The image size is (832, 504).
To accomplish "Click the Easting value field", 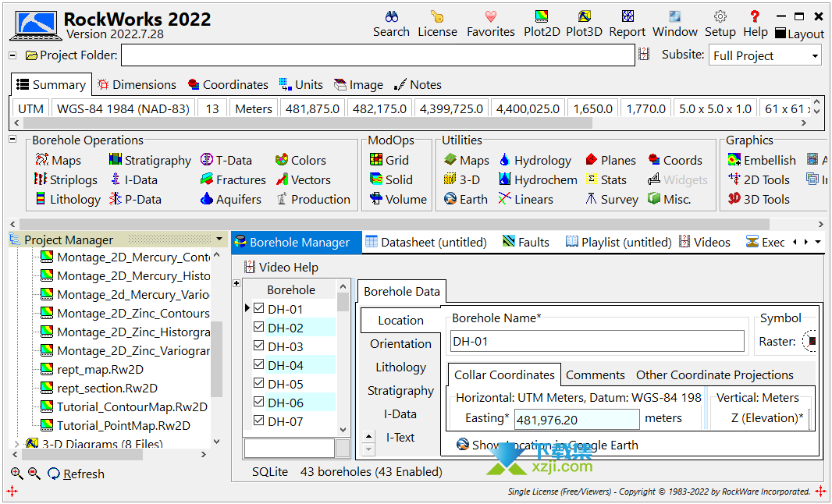I will pyautogui.click(x=577, y=420).
